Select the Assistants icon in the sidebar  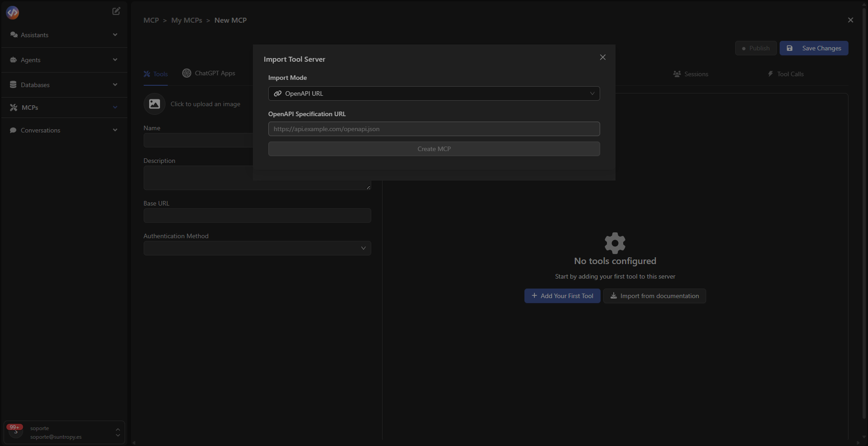click(x=14, y=34)
